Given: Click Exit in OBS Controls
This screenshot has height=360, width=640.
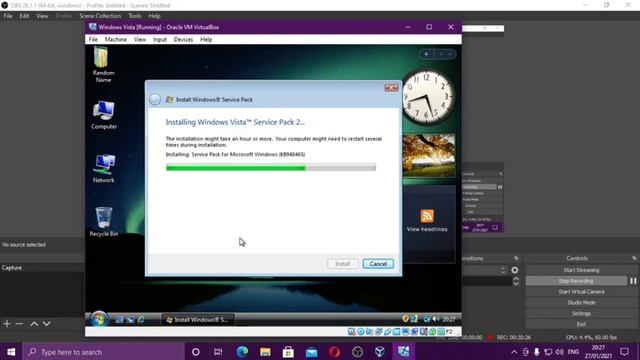Looking at the screenshot, I should click(x=581, y=324).
